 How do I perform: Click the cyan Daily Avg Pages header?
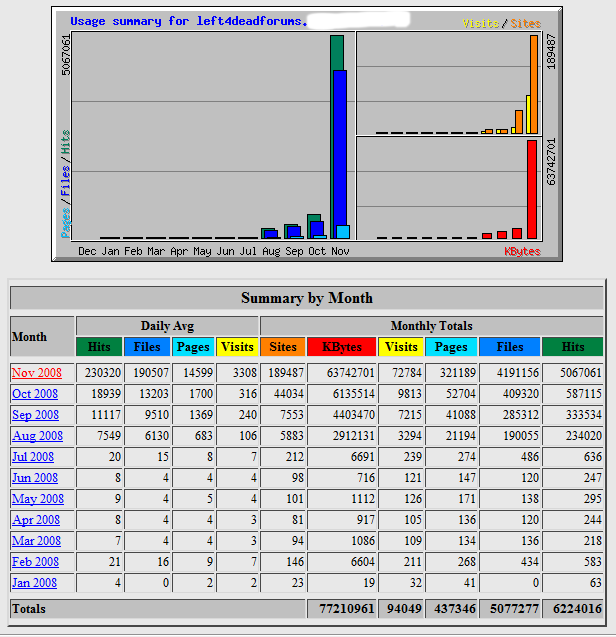[193, 347]
